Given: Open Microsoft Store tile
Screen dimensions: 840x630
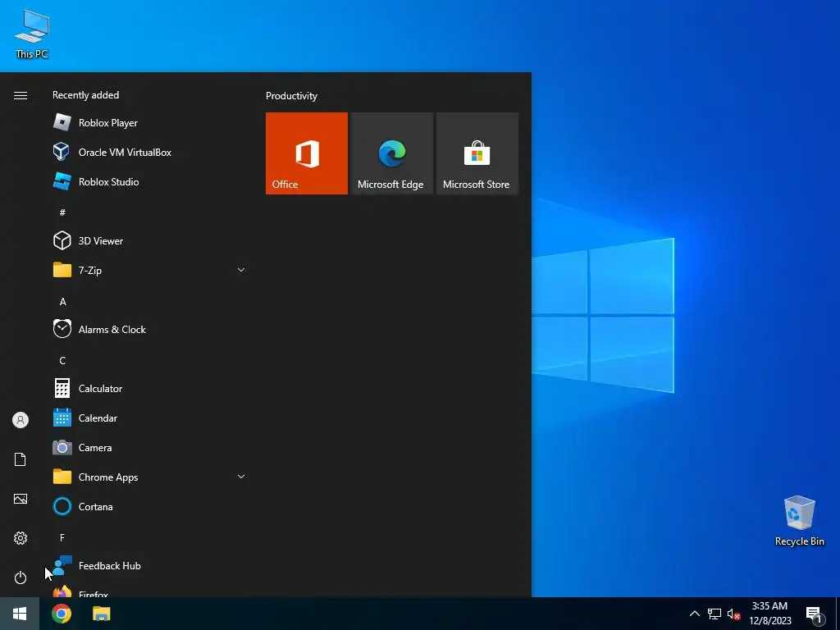Looking at the screenshot, I should (x=477, y=153).
